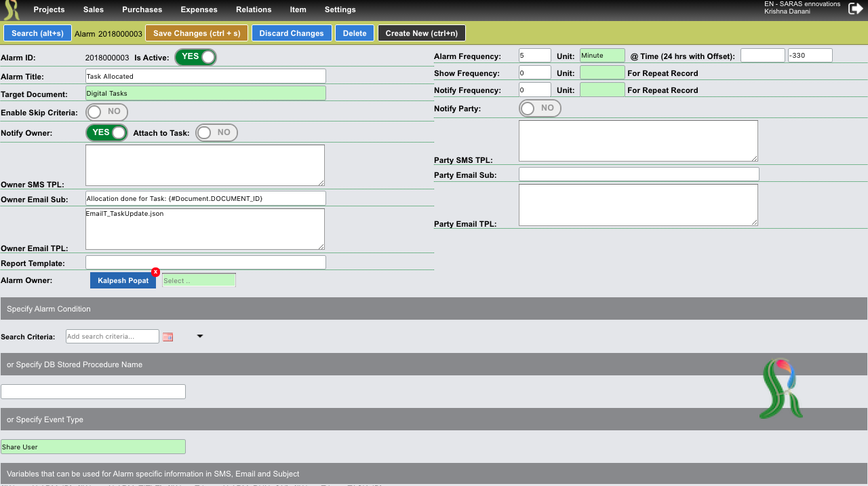Image resolution: width=868 pixels, height=486 pixels.
Task: Open the Purchases menu
Action: point(142,10)
